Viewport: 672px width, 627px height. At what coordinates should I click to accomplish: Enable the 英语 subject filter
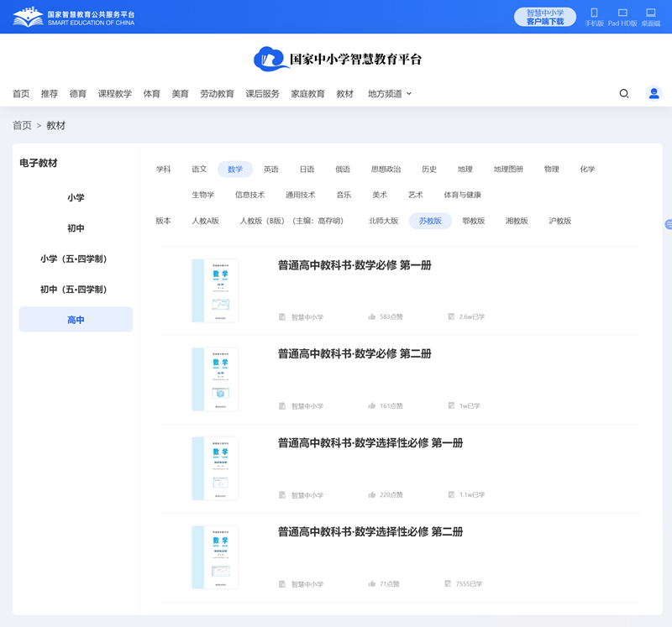270,169
